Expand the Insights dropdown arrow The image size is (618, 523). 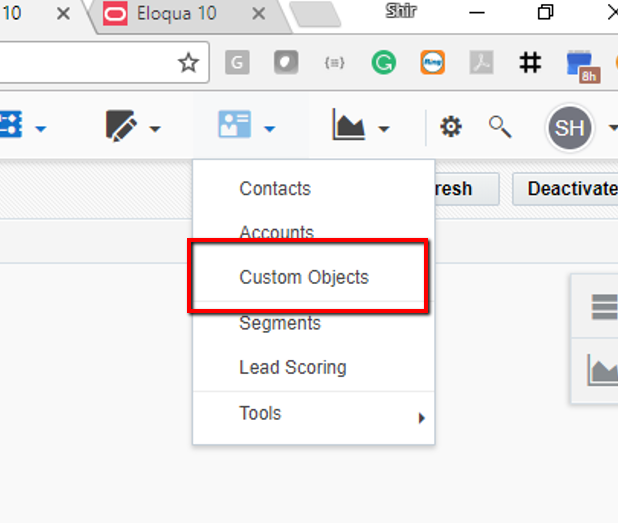384,129
